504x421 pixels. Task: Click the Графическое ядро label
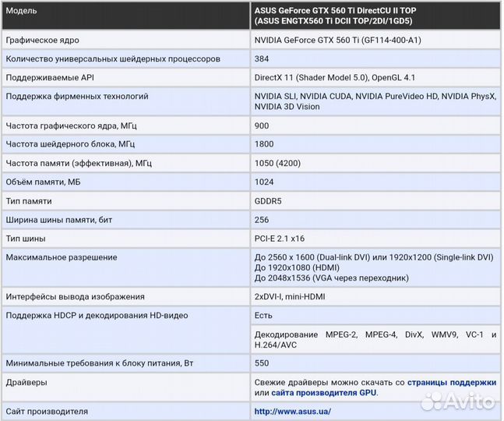pos(42,41)
